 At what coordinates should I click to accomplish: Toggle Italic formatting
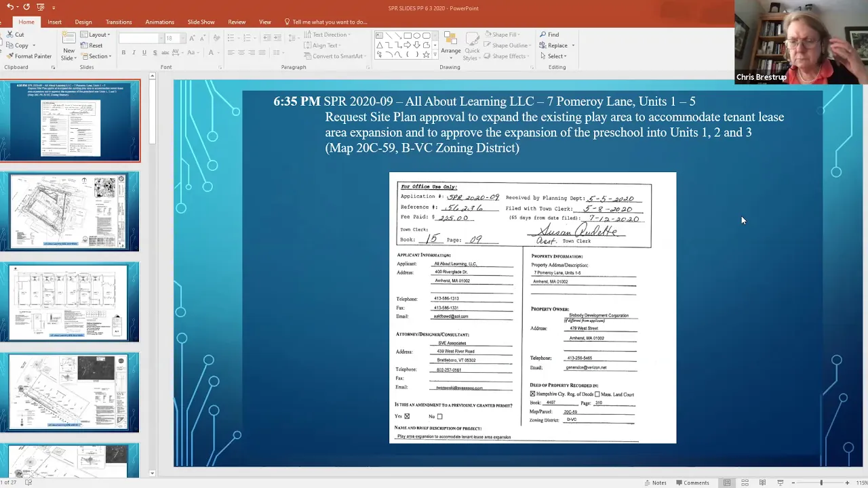pos(134,53)
